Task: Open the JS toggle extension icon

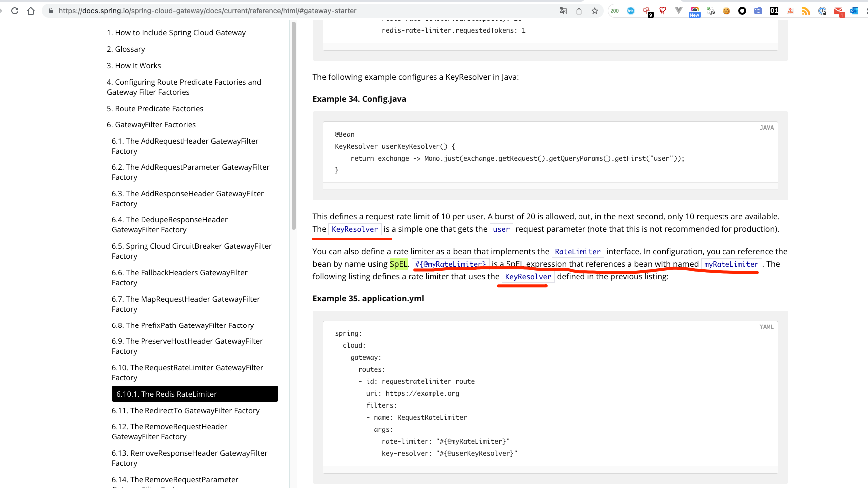Action: (x=711, y=11)
